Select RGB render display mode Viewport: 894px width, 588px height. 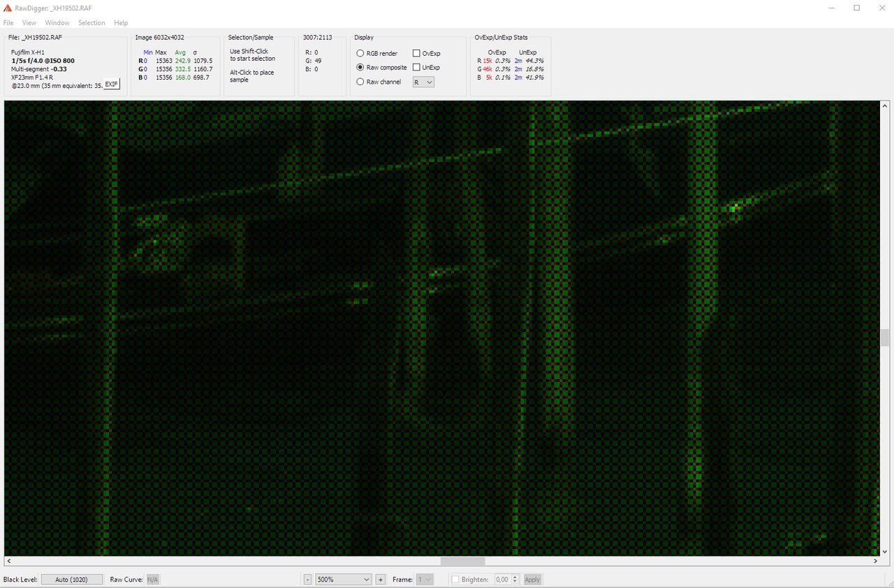[377, 53]
